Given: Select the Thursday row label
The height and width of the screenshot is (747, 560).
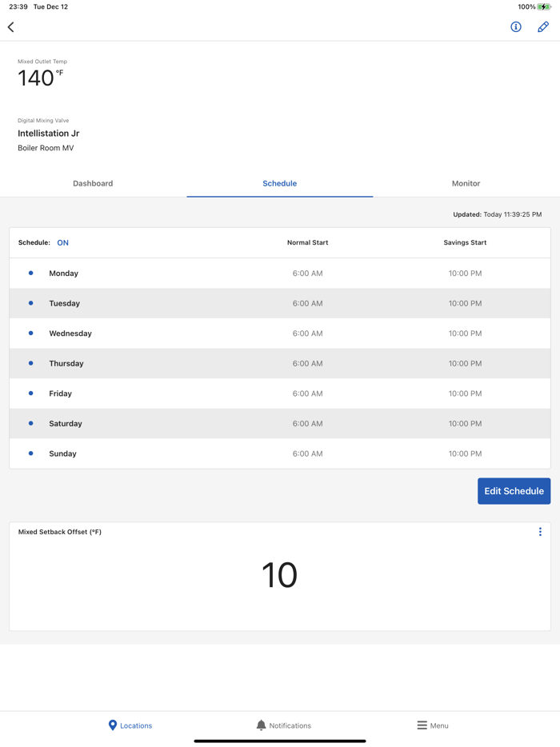Looking at the screenshot, I should (66, 363).
